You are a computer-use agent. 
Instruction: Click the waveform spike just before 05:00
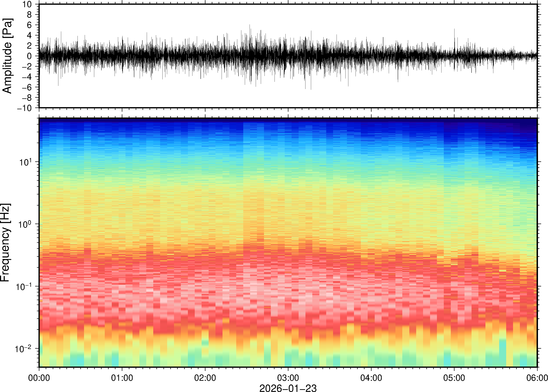click(x=454, y=30)
